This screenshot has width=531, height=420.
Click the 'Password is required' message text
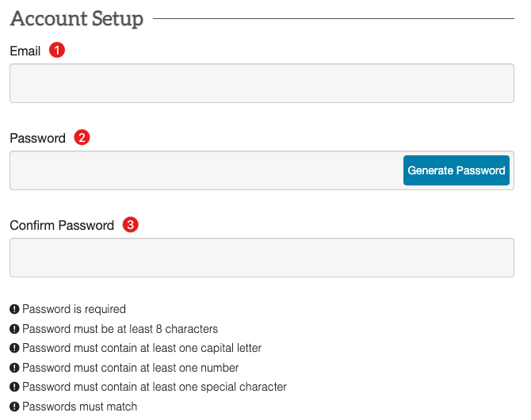(74, 309)
